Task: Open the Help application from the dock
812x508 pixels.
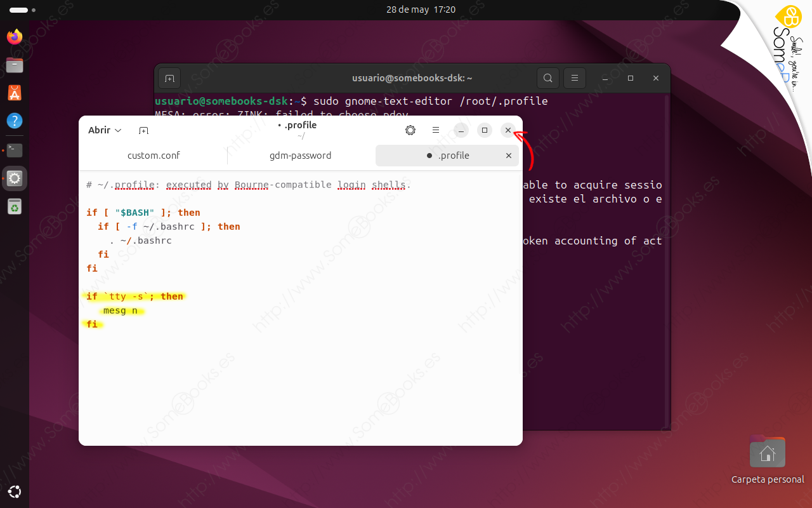Action: (x=14, y=121)
